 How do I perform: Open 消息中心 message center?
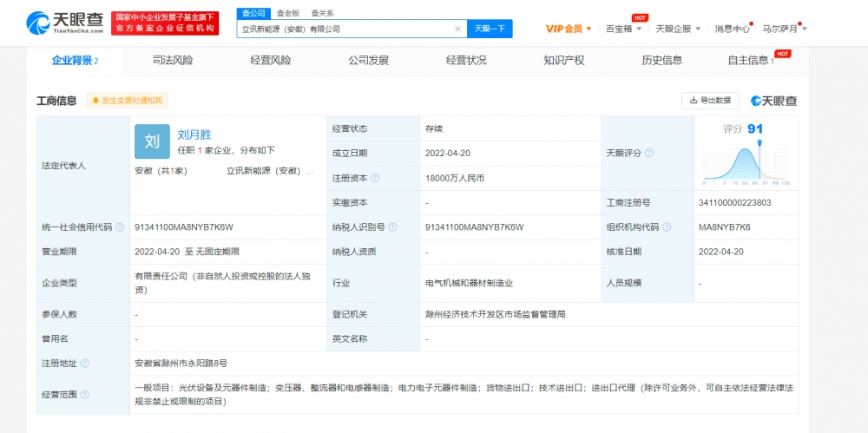732,29
